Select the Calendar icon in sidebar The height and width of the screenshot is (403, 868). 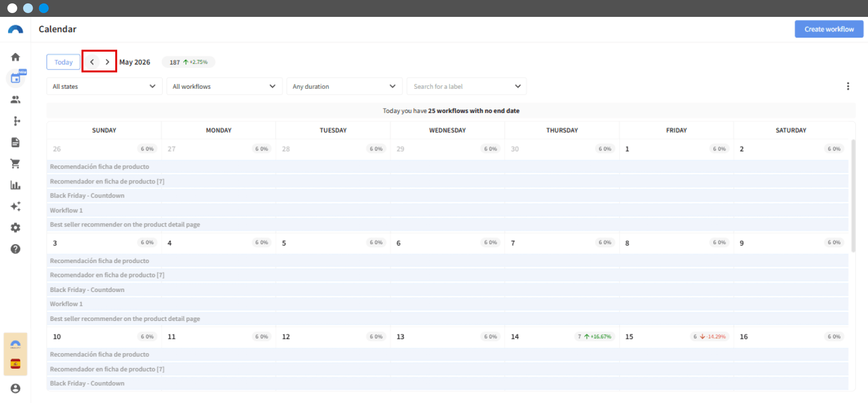click(x=16, y=78)
